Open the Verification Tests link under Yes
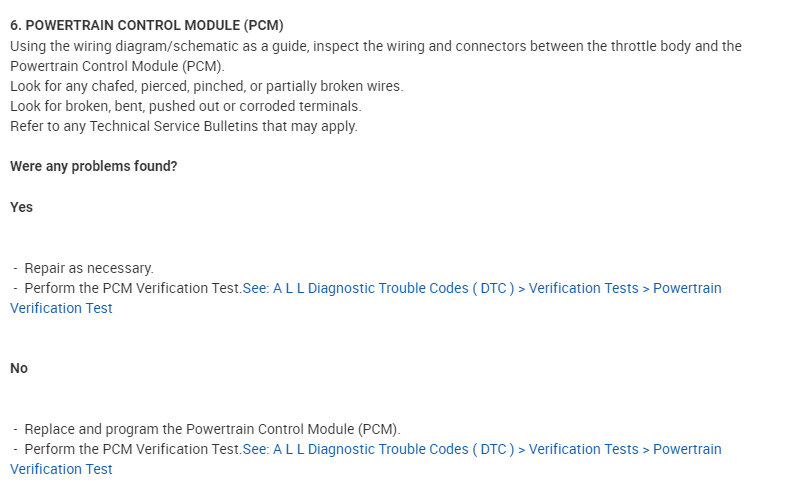Screen dimensions: 795x494 pos(583,288)
